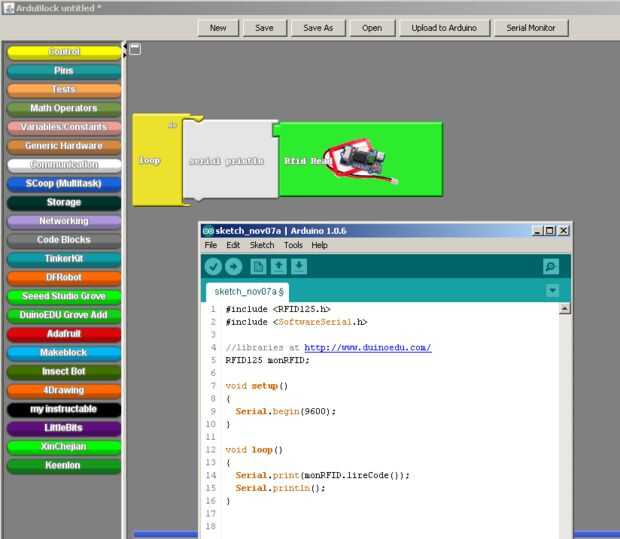This screenshot has width=620, height=539.
Task: Open the my instructable drawer
Action: (64, 409)
